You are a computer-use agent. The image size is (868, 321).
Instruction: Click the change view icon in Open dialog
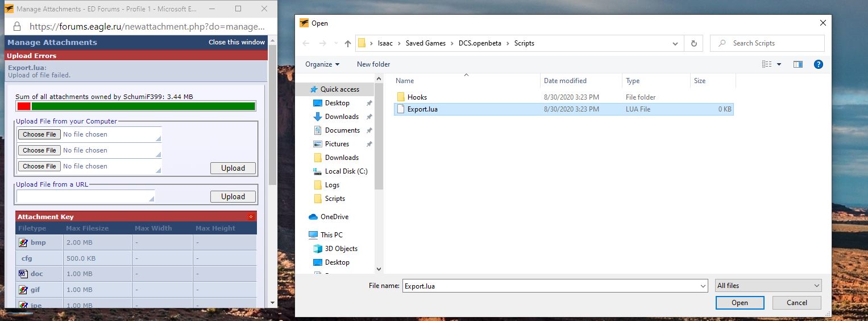click(767, 64)
